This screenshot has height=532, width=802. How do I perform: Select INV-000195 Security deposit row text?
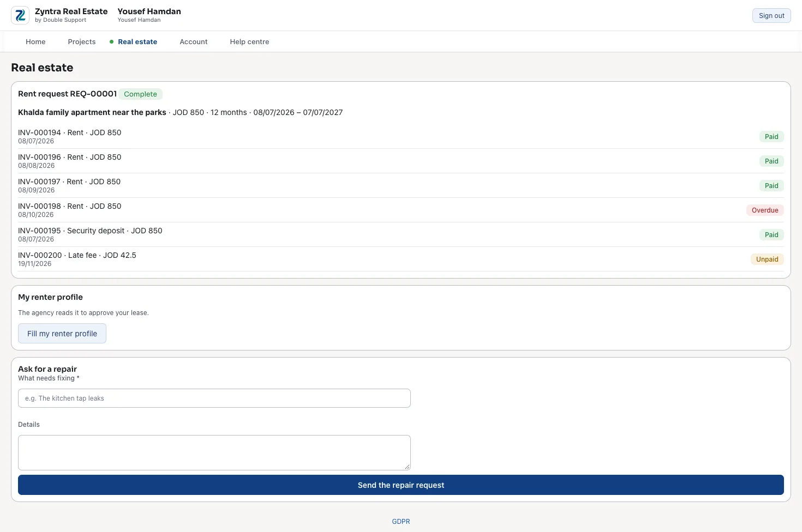90,231
